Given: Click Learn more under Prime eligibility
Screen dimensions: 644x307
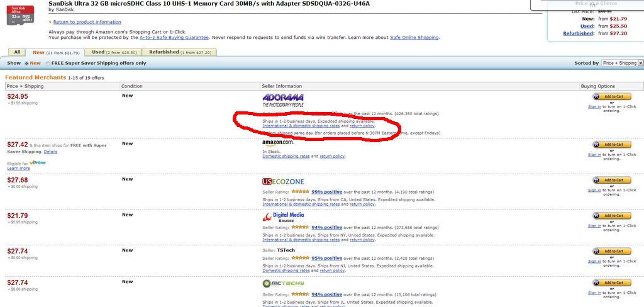Looking at the screenshot, I should [x=18, y=168].
